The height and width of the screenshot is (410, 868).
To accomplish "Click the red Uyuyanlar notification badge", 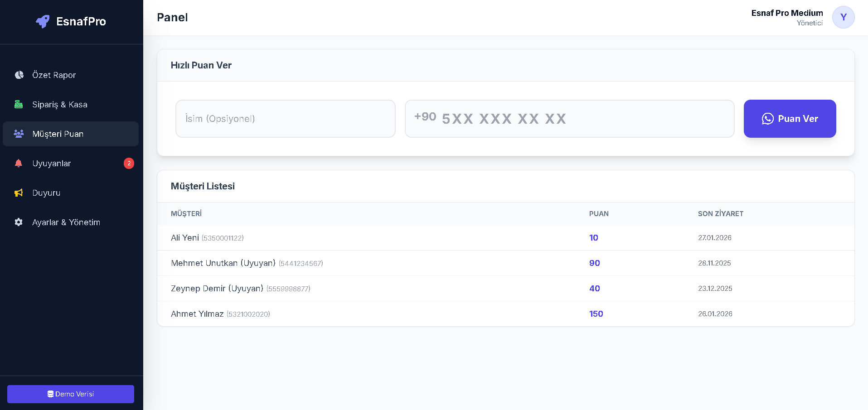I will (129, 164).
